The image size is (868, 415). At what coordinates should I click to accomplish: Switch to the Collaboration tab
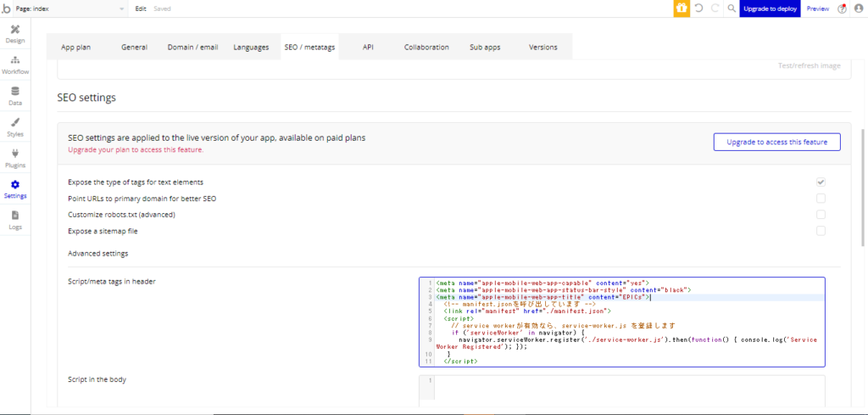[426, 48]
